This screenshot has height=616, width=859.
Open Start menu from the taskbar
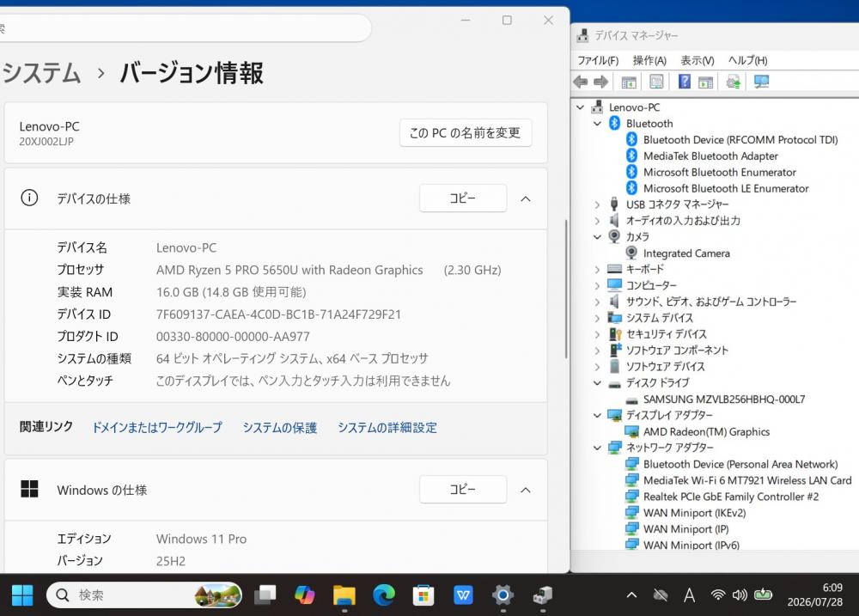(x=22, y=595)
